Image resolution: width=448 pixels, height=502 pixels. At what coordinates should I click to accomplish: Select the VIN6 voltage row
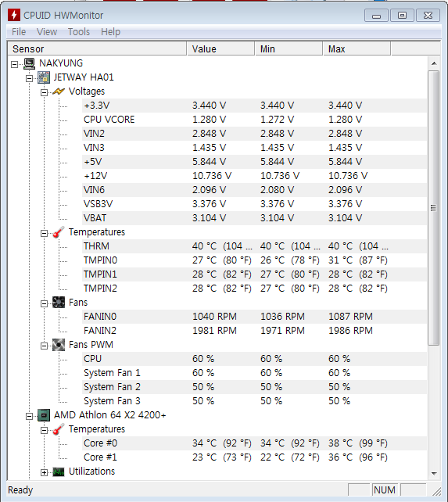pyautogui.click(x=255, y=190)
